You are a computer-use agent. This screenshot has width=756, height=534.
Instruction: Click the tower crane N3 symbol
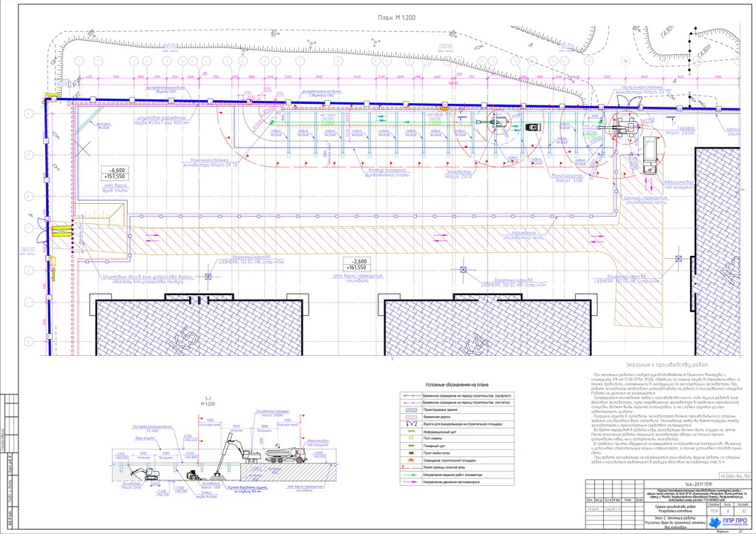[x=676, y=259]
